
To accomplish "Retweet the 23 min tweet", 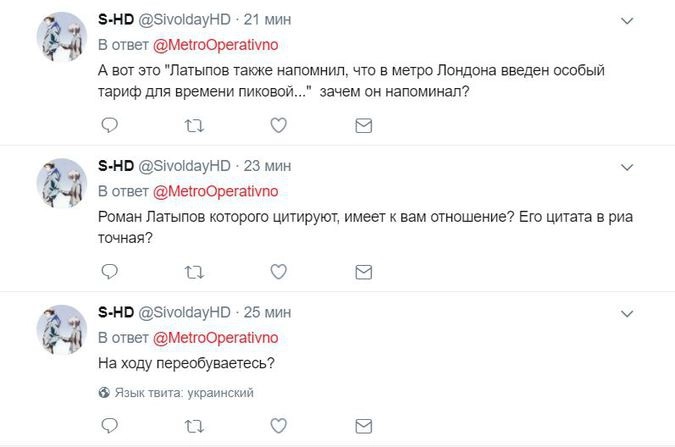I will click(x=195, y=271).
